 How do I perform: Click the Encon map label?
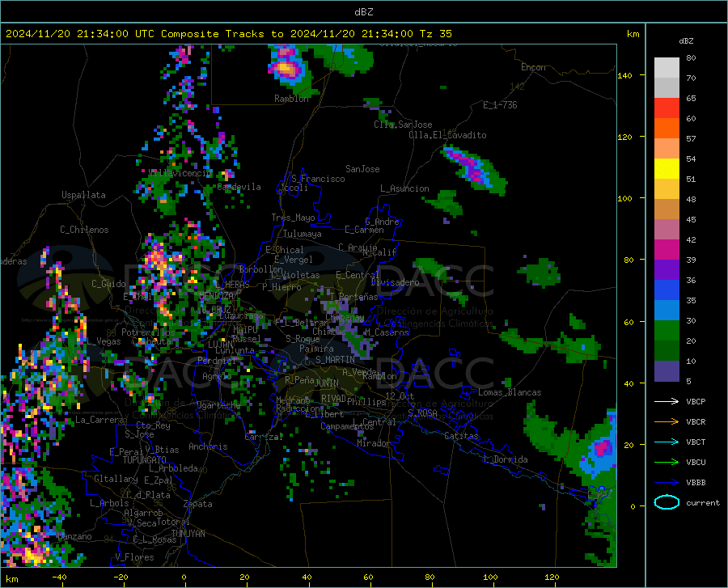click(x=533, y=67)
